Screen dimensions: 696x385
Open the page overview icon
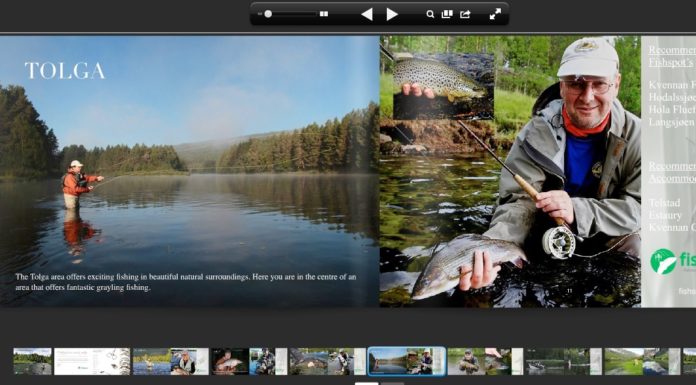(447, 14)
